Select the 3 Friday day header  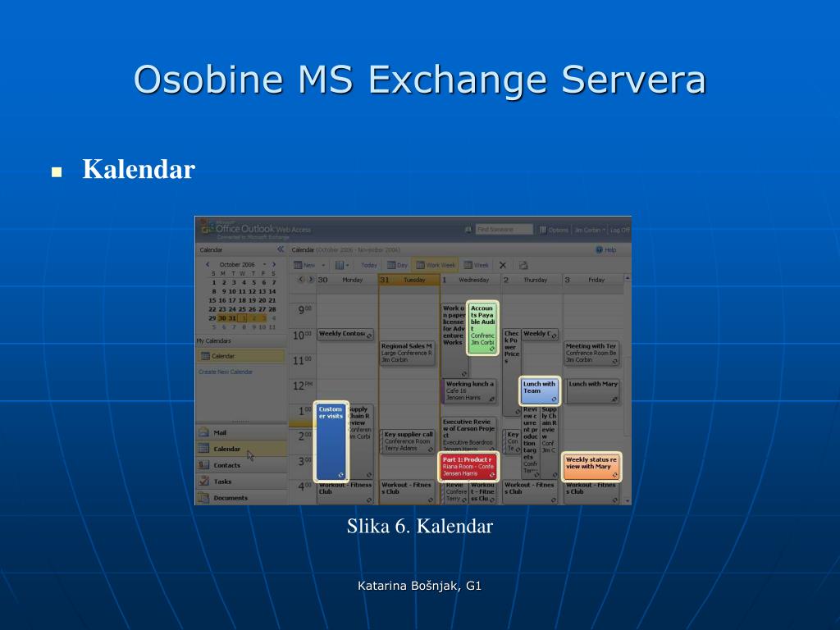(593, 280)
